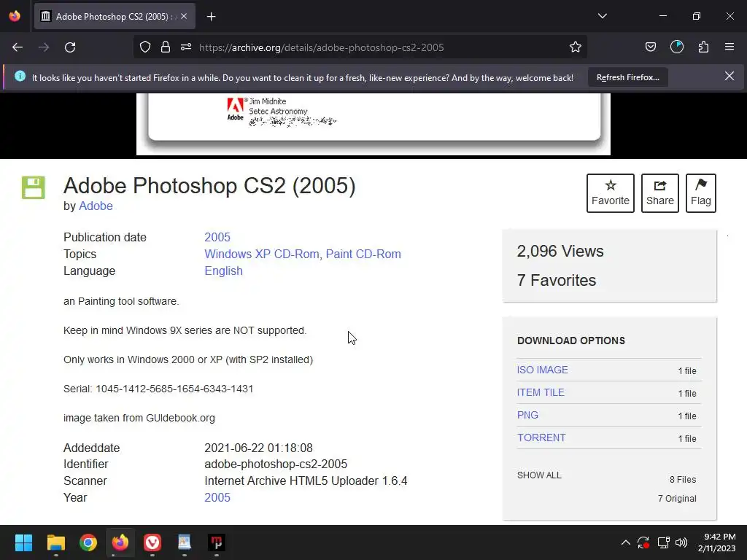Switch to Firefox in the taskbar
The image size is (747, 560).
coord(120,542)
